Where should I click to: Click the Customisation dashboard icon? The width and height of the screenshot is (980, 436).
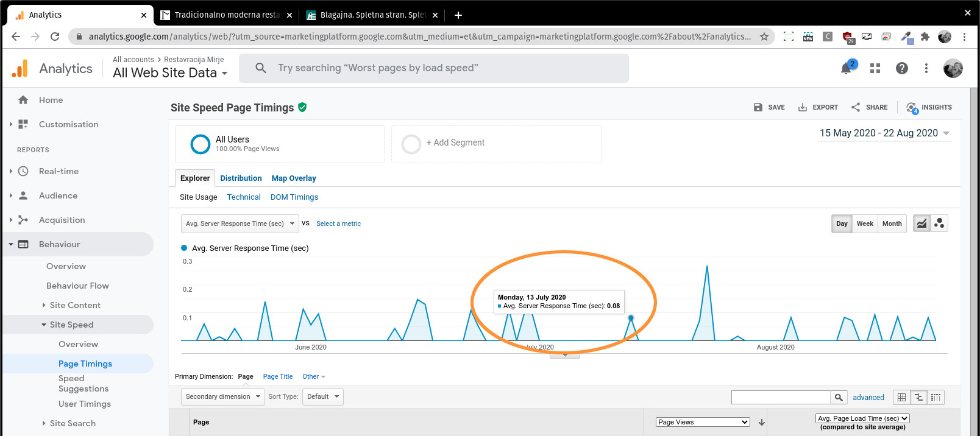pyautogui.click(x=23, y=124)
